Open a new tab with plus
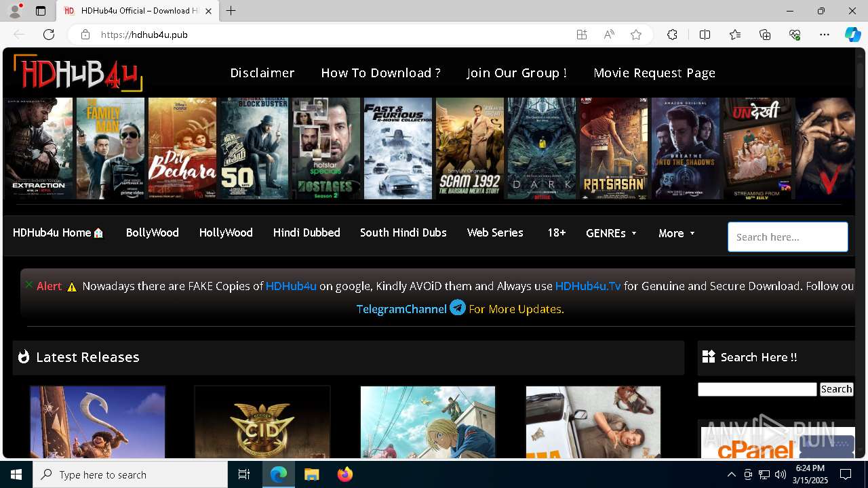The height and width of the screenshot is (488, 868). pyautogui.click(x=231, y=11)
